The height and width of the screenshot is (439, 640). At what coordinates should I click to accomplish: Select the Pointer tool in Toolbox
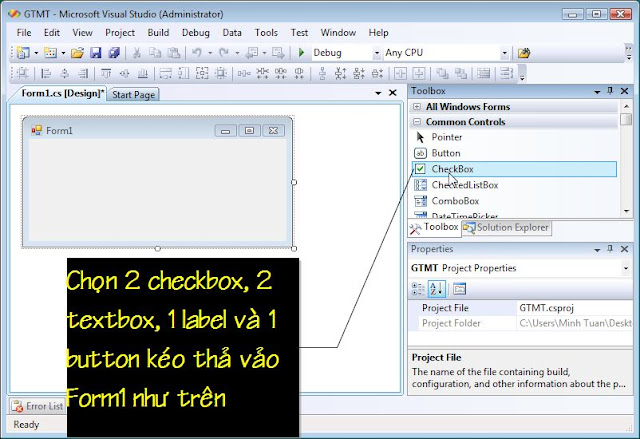[514, 137]
